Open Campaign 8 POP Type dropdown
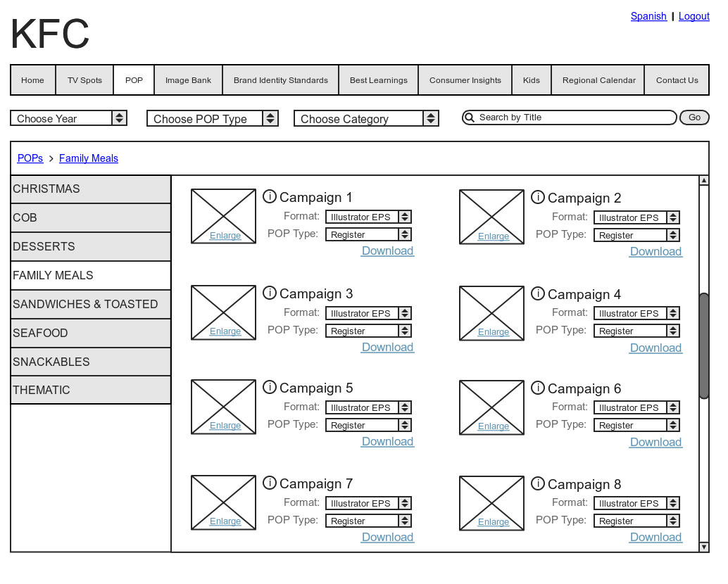The image size is (728, 584). tap(636, 521)
